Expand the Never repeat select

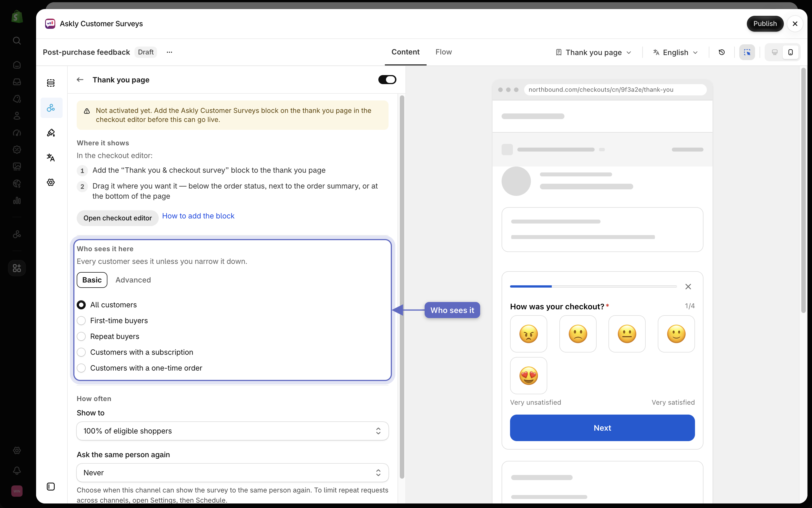coord(233,472)
